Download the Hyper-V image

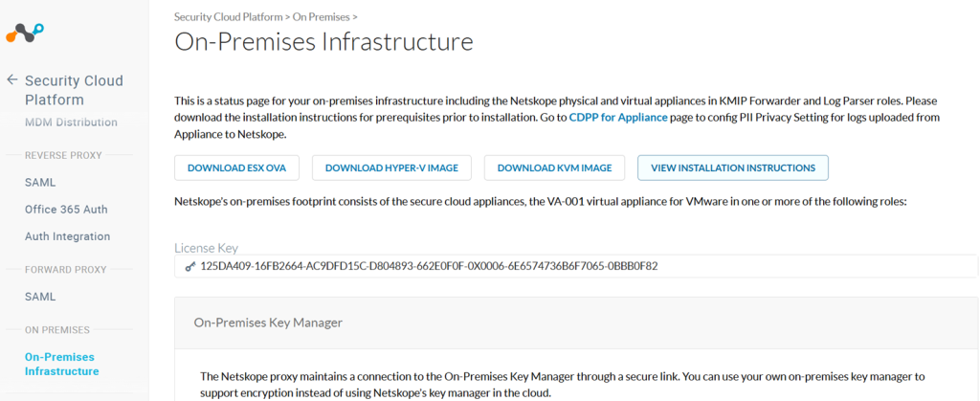(391, 168)
